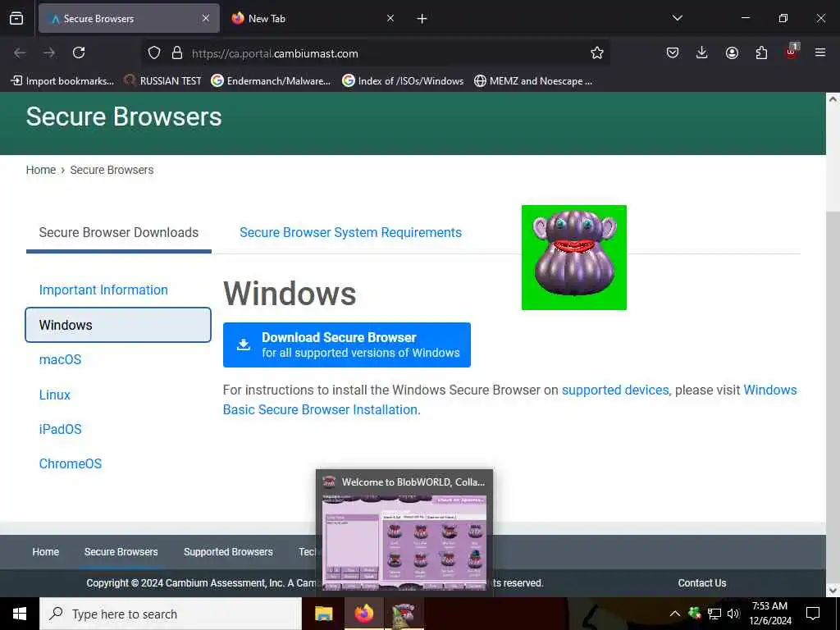Select iPadOS in the sidebar list

click(x=61, y=429)
